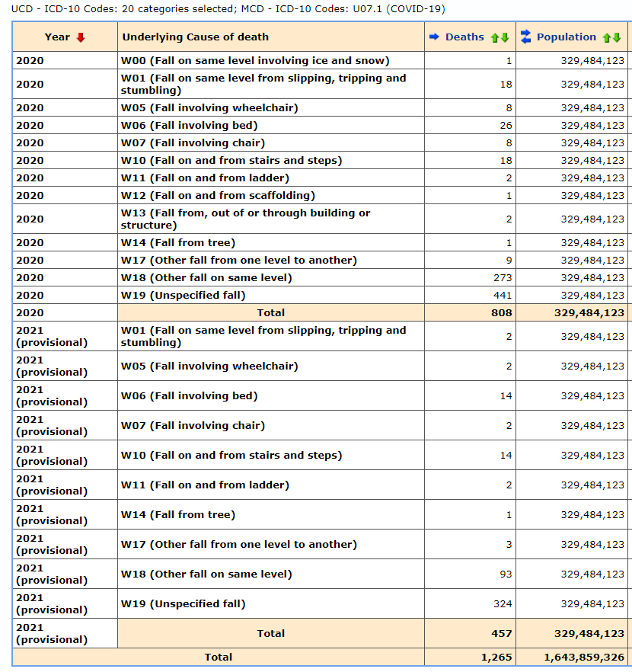The height and width of the screenshot is (672, 632).
Task: Click the 2020 year cell in W19 row
Action: (30, 296)
